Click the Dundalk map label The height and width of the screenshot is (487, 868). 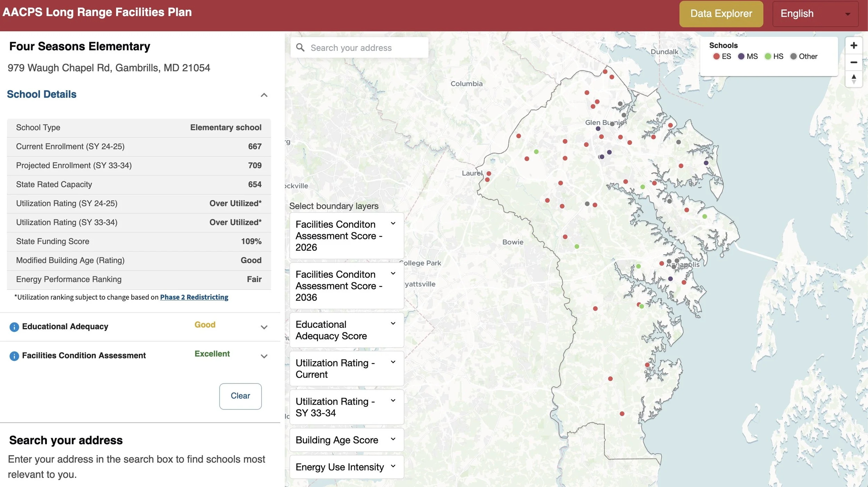[664, 52]
